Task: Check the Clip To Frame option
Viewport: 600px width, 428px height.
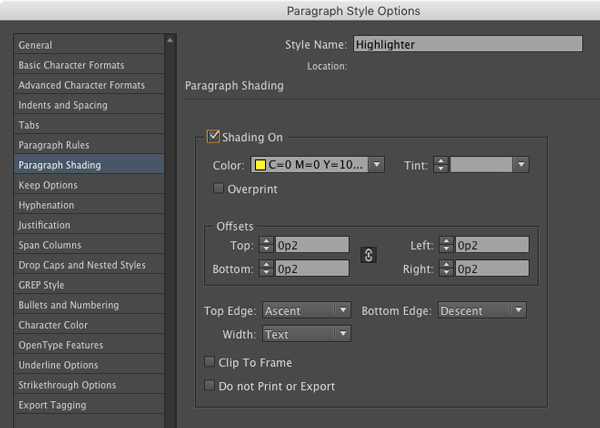Action: (209, 362)
